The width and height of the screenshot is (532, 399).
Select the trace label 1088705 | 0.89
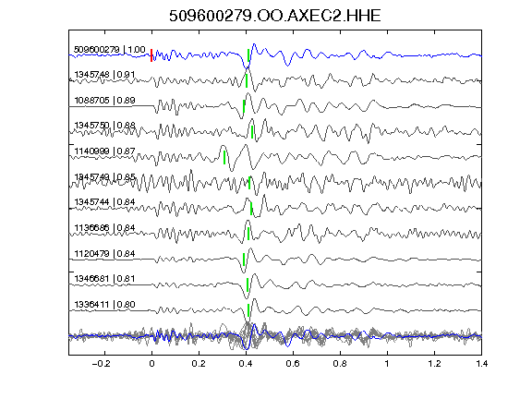(104, 101)
